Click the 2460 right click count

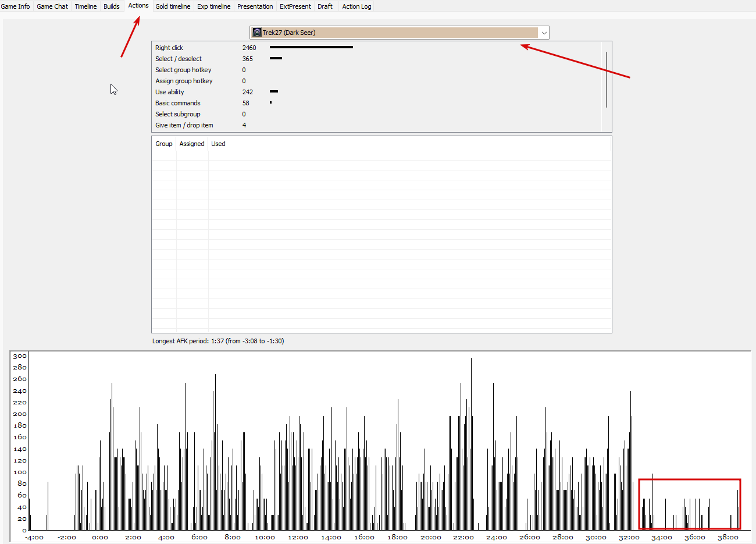pyautogui.click(x=249, y=48)
